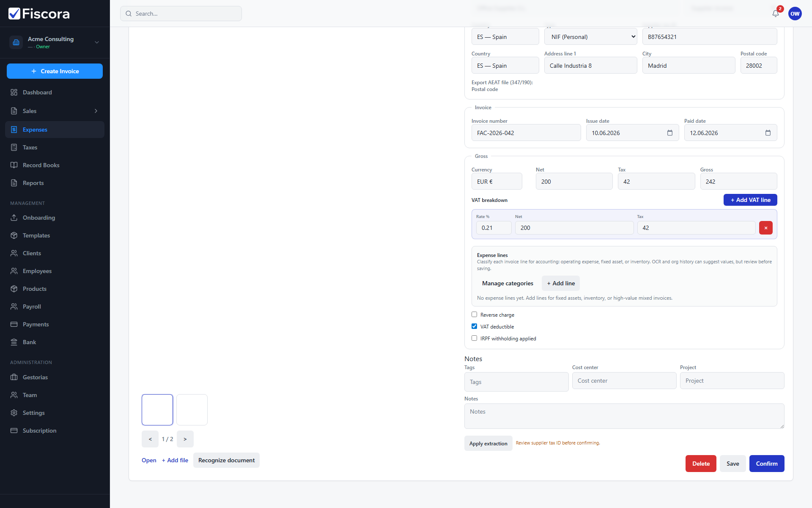812x508 pixels.
Task: Open OW user avatar menu
Action: [795, 14]
